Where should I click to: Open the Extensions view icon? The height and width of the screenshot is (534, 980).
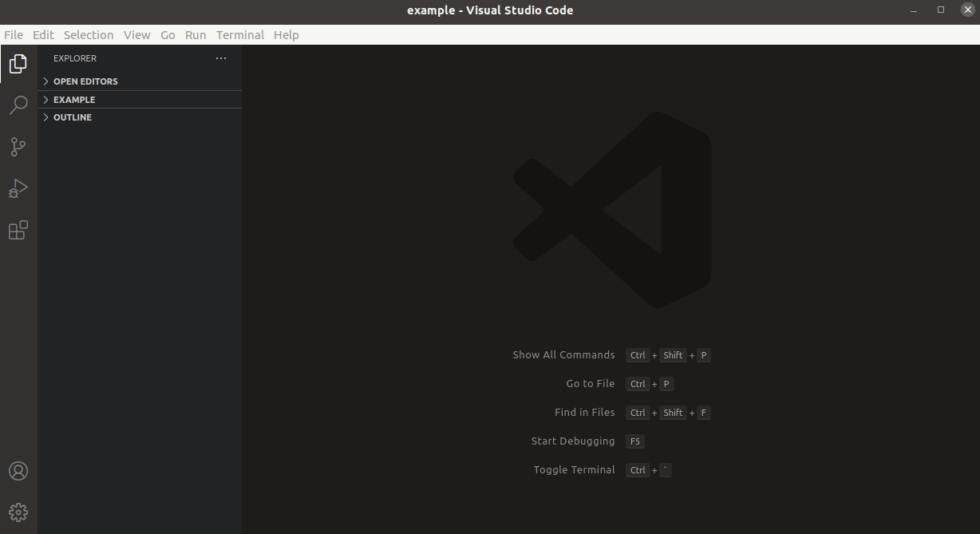point(18,230)
